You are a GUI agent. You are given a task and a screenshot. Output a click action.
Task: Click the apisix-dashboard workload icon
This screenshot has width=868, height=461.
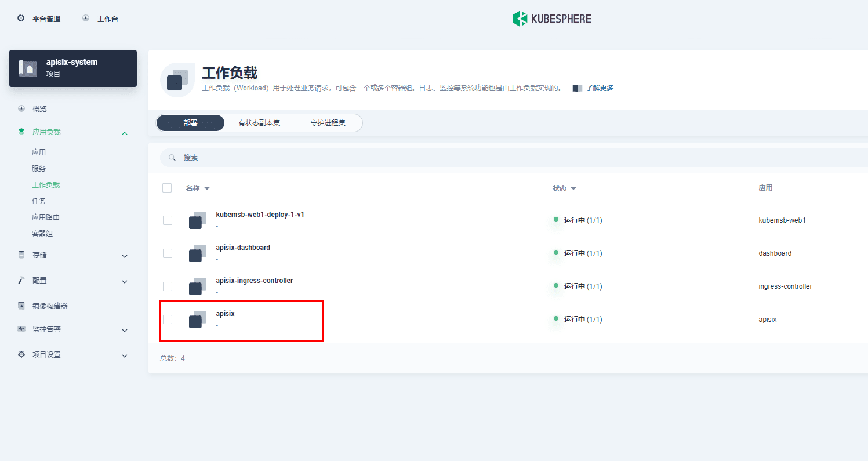(198, 253)
